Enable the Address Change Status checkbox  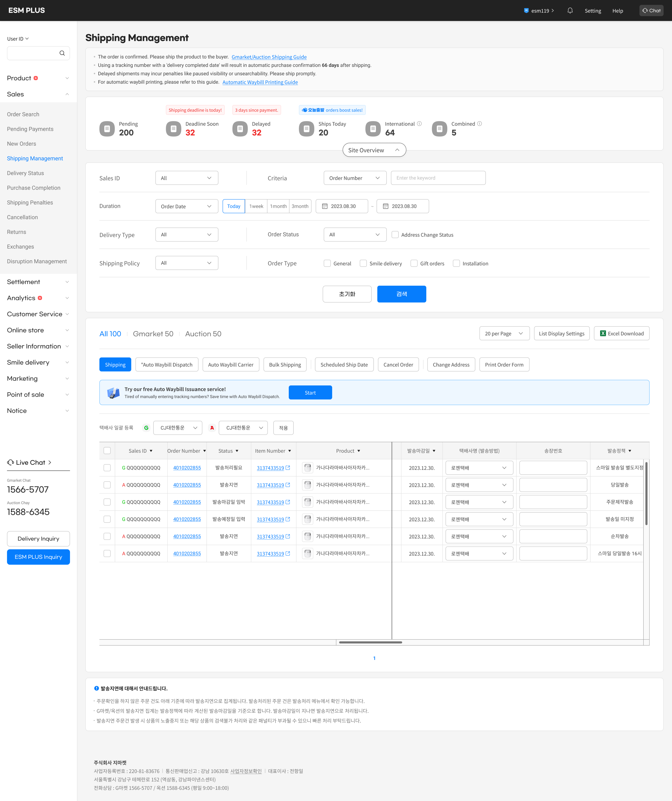395,235
